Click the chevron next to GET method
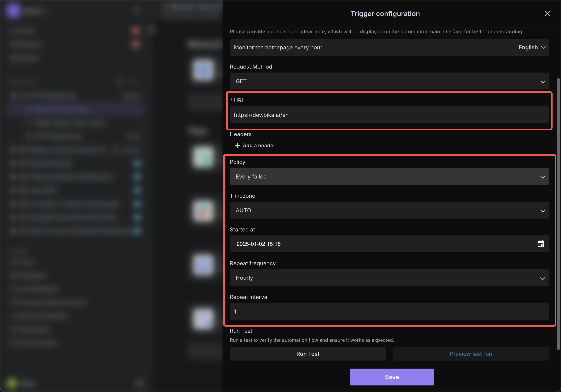561x392 pixels. pyautogui.click(x=542, y=81)
